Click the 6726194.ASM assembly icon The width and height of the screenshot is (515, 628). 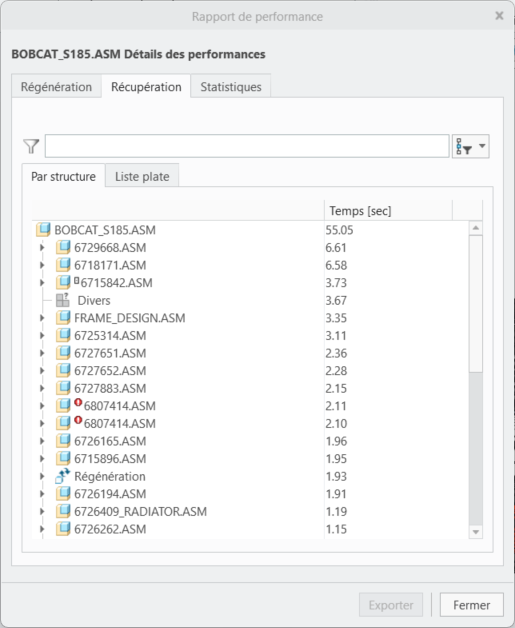(63, 494)
